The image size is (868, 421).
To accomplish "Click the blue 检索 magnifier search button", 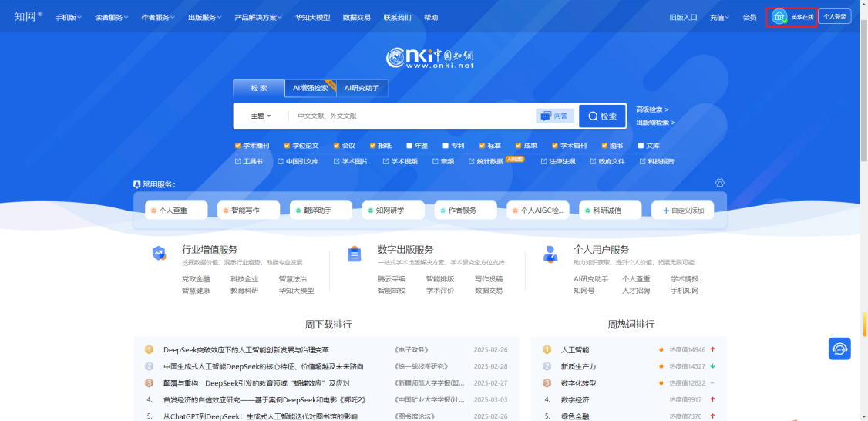I will 602,116.
